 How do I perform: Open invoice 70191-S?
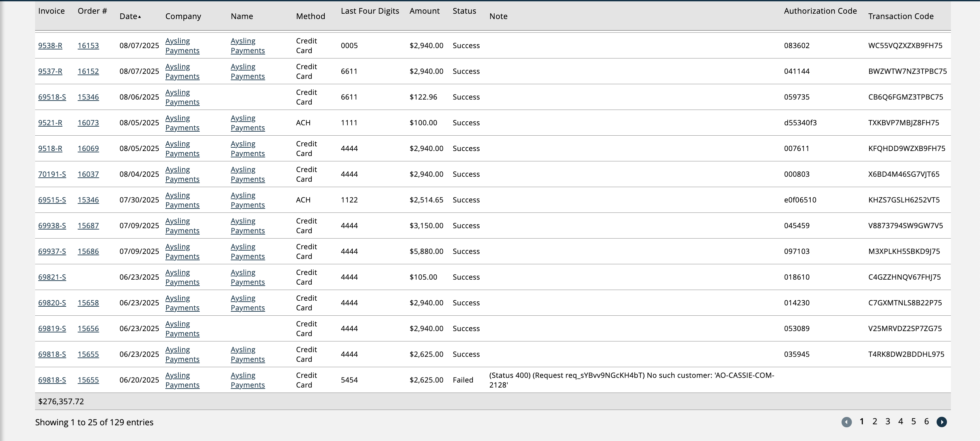pyautogui.click(x=52, y=174)
